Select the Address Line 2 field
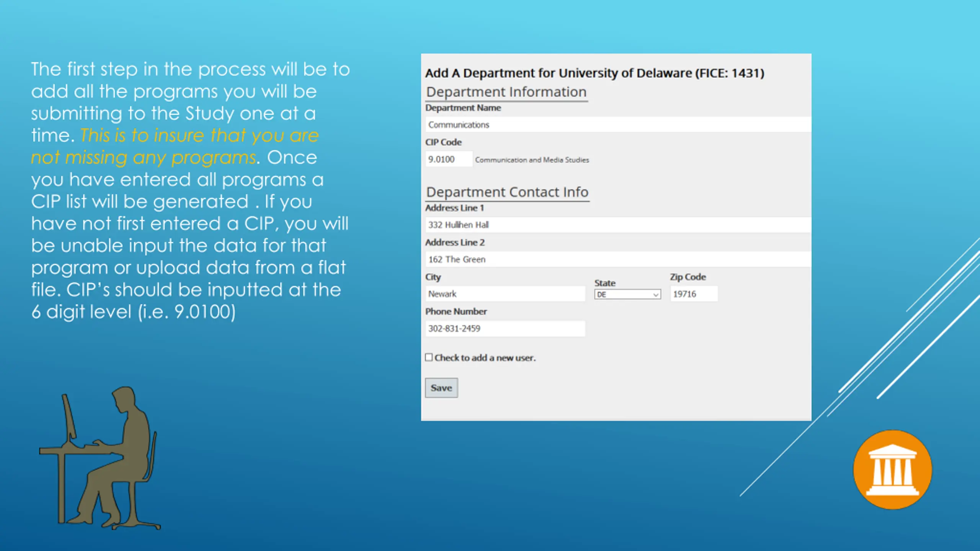 618,259
